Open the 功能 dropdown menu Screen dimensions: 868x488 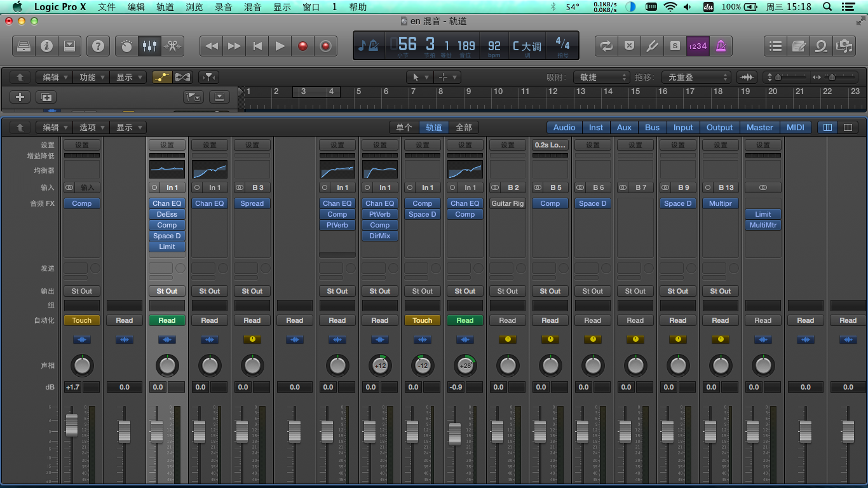[91, 77]
